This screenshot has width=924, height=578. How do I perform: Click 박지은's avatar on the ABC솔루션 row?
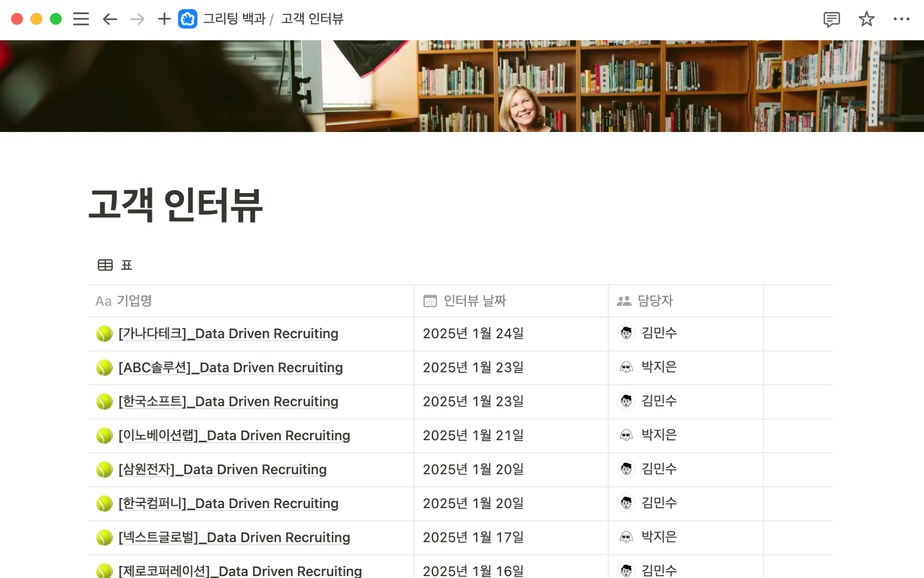(x=625, y=367)
